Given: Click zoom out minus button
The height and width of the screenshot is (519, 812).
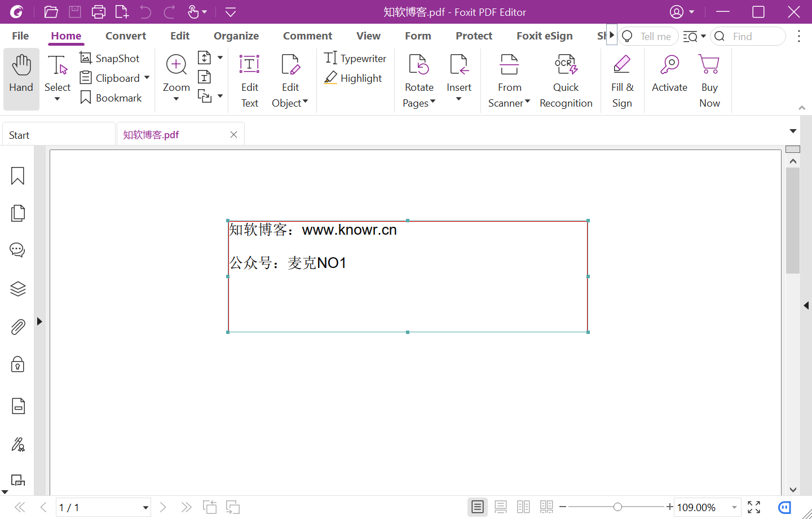Looking at the screenshot, I should [563, 507].
